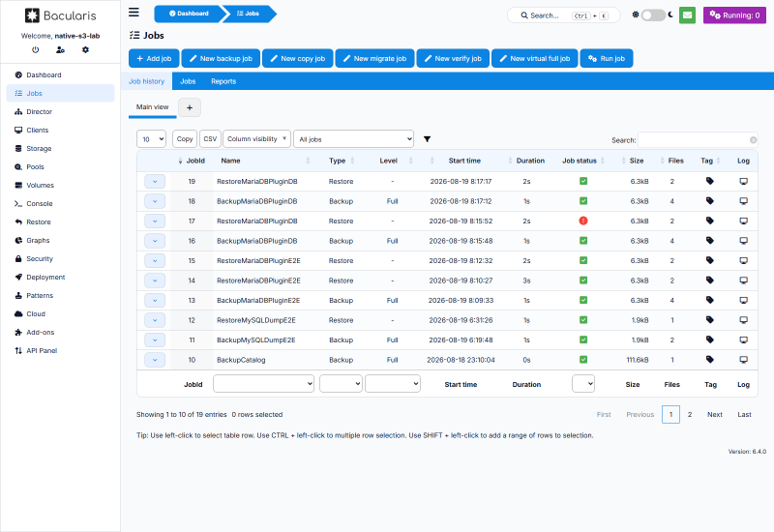Toggle the hamburger sidebar menu
This screenshot has height=532, width=774.
134,13
